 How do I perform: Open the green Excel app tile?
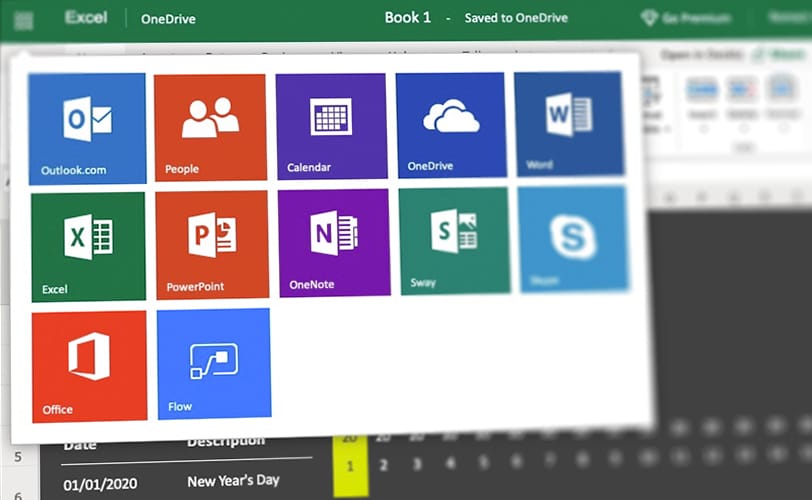tap(88, 247)
